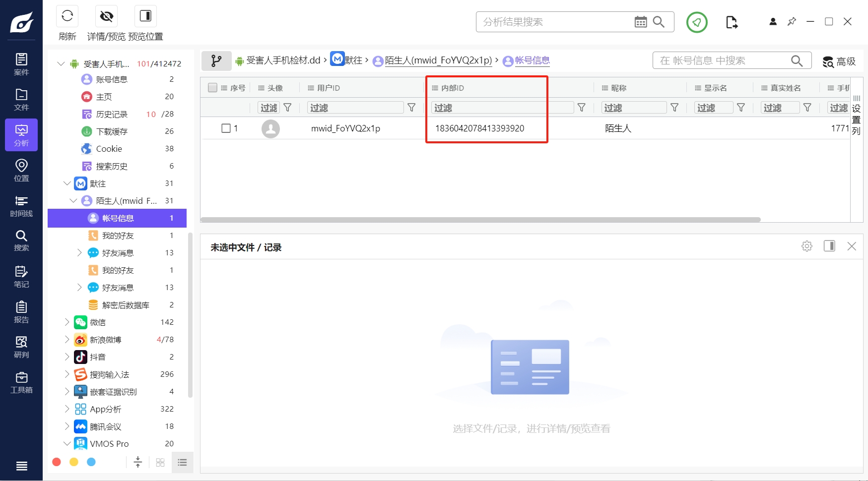Toggle the 详情/预览 eye icon
The image size is (868, 481).
tap(106, 16)
